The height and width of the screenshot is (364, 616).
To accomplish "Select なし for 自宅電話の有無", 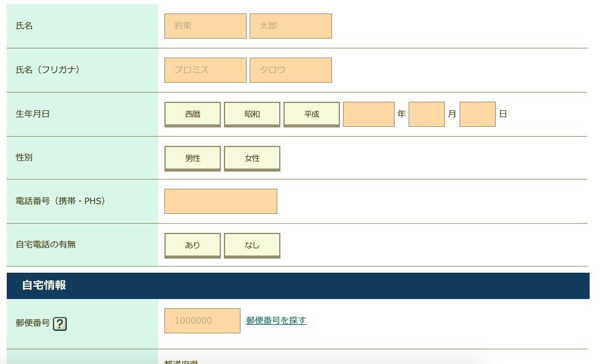I will [252, 245].
